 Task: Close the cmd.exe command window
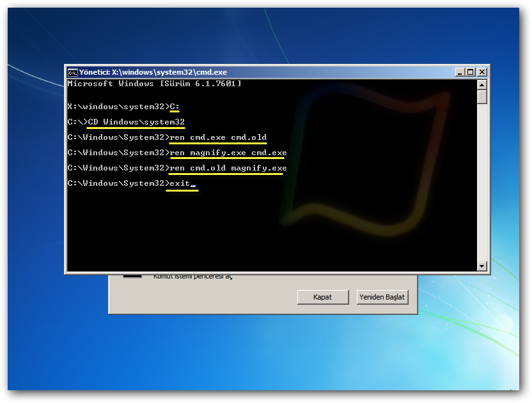pyautogui.click(x=482, y=72)
